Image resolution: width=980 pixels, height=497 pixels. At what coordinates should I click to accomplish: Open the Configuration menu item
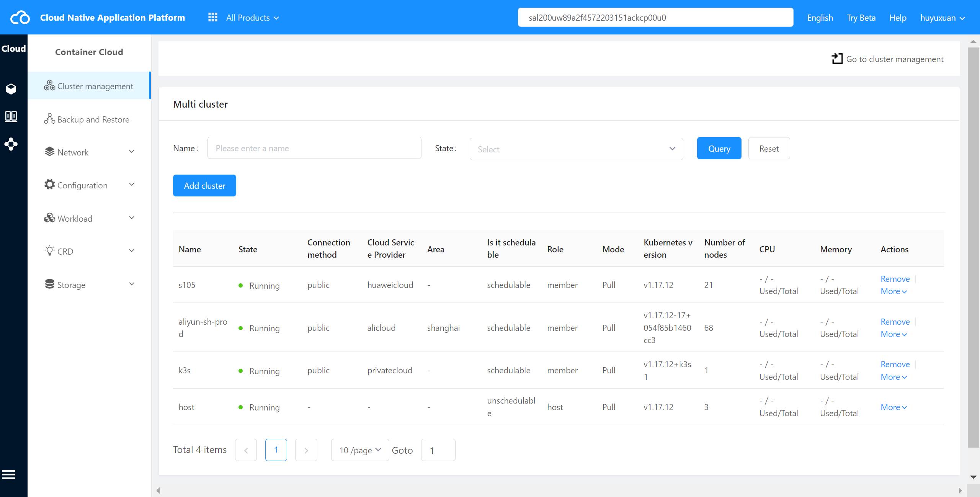click(89, 185)
